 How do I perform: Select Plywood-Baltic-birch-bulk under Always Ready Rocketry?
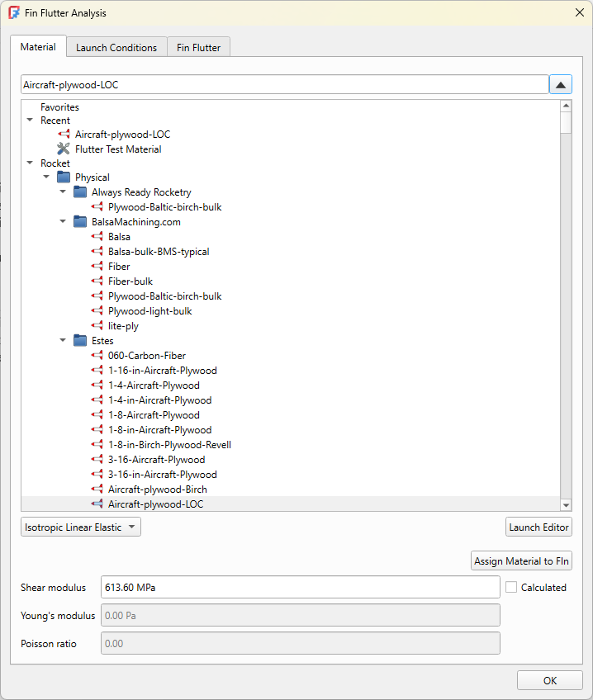[165, 206]
